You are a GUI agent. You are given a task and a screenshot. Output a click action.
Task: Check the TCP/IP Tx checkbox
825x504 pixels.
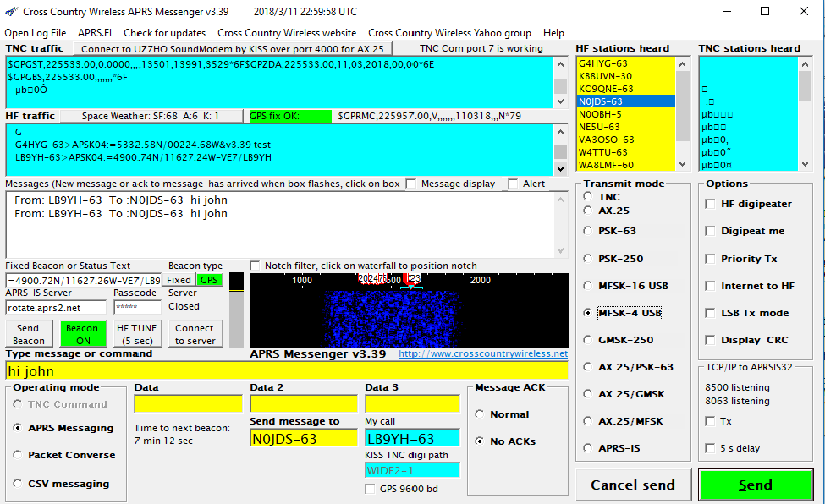point(710,421)
